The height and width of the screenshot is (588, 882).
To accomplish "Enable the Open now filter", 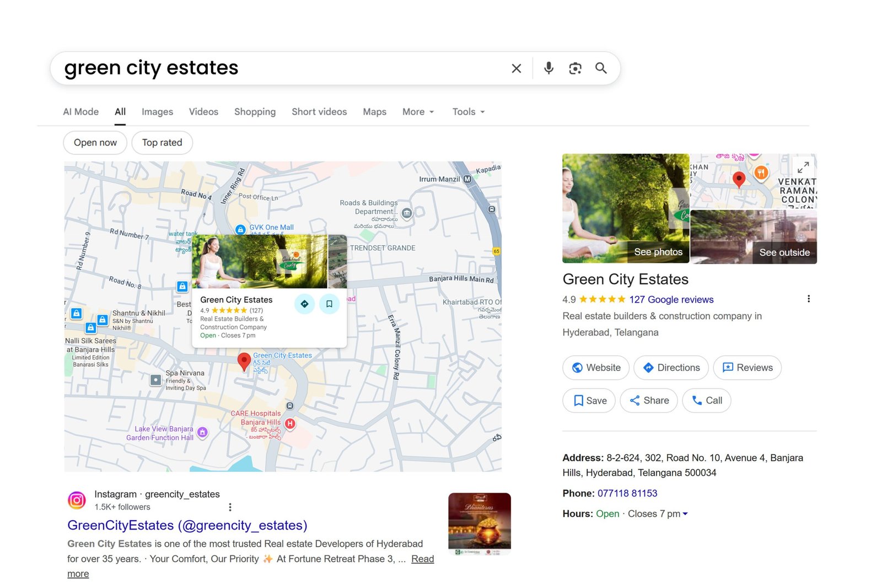I will [94, 143].
